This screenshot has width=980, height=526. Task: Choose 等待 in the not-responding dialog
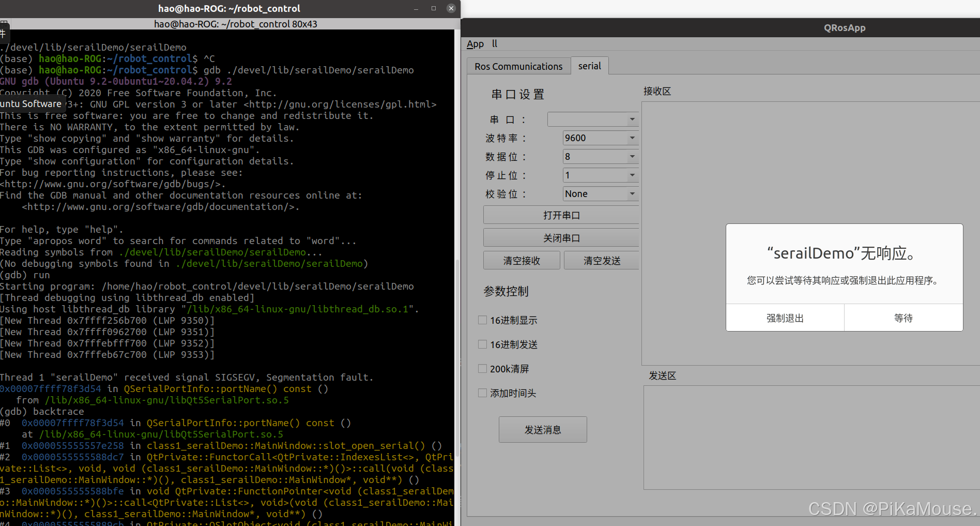pyautogui.click(x=904, y=318)
